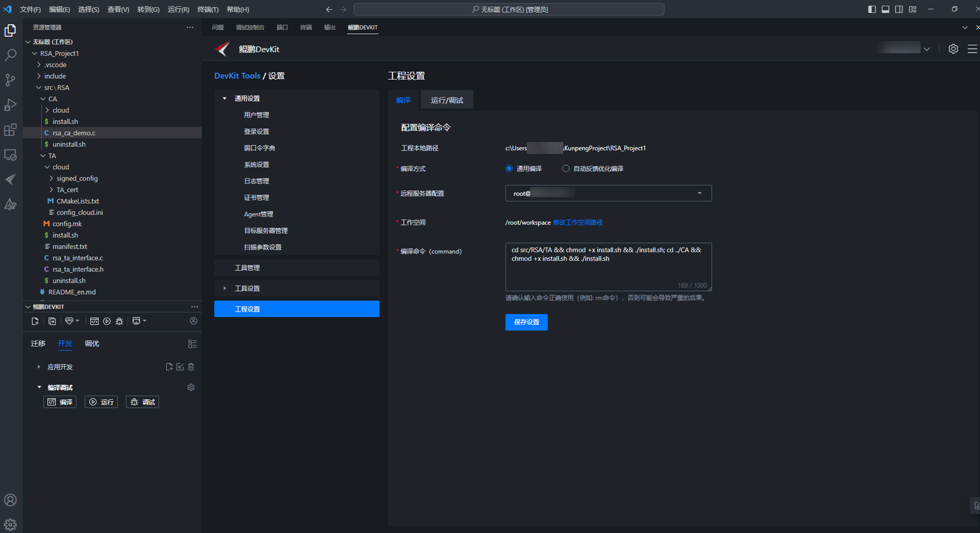Open the 用户管理 settings item
This screenshot has height=533, width=980.
pos(256,115)
